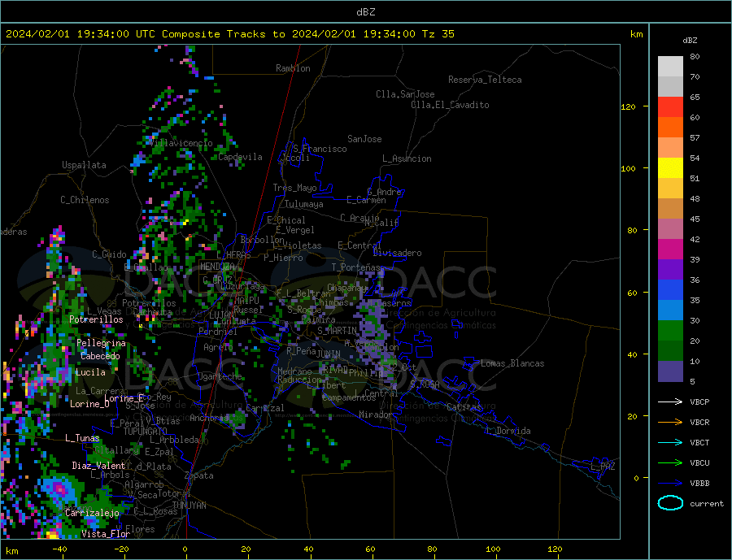The height and width of the screenshot is (560, 732).
Task: Click the Pellegrina map label
Action: click(x=102, y=344)
